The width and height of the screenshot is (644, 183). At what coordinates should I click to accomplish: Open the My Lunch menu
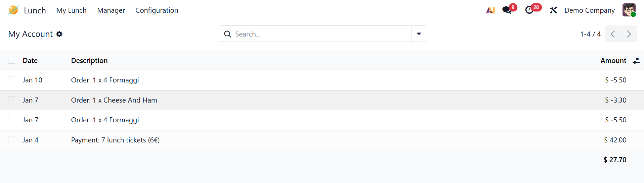[x=71, y=10]
